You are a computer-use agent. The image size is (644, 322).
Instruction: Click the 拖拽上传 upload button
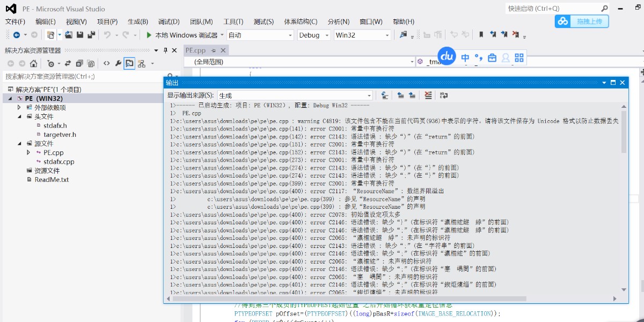(x=582, y=21)
